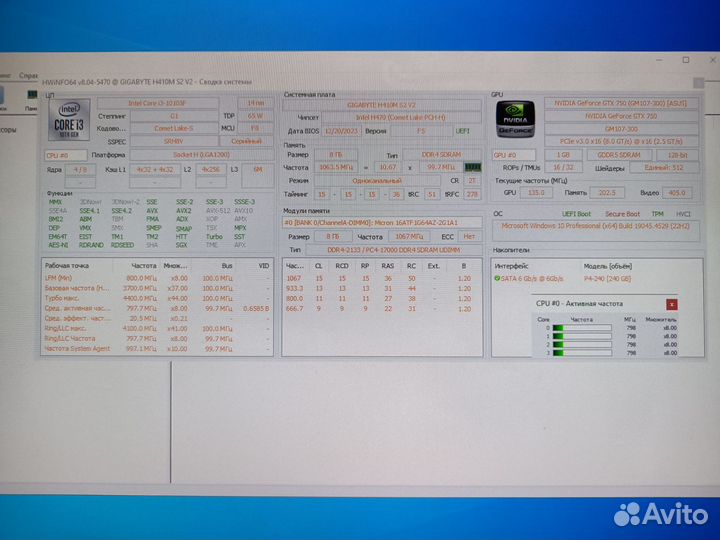The width and height of the screenshot is (720, 540).
Task: Click the HVCI indicator
Action: 683,214
